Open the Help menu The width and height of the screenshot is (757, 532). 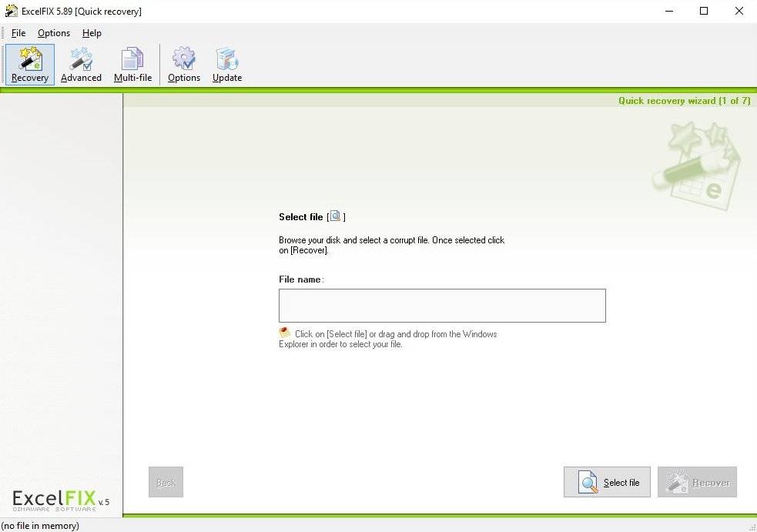pyautogui.click(x=92, y=33)
